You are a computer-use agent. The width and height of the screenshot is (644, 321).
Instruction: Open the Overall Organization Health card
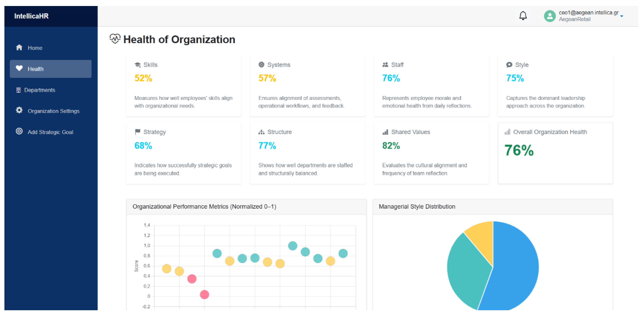pos(555,153)
